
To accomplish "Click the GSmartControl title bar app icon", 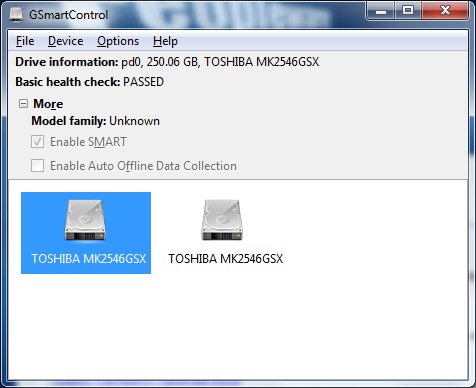I will click(x=16, y=14).
